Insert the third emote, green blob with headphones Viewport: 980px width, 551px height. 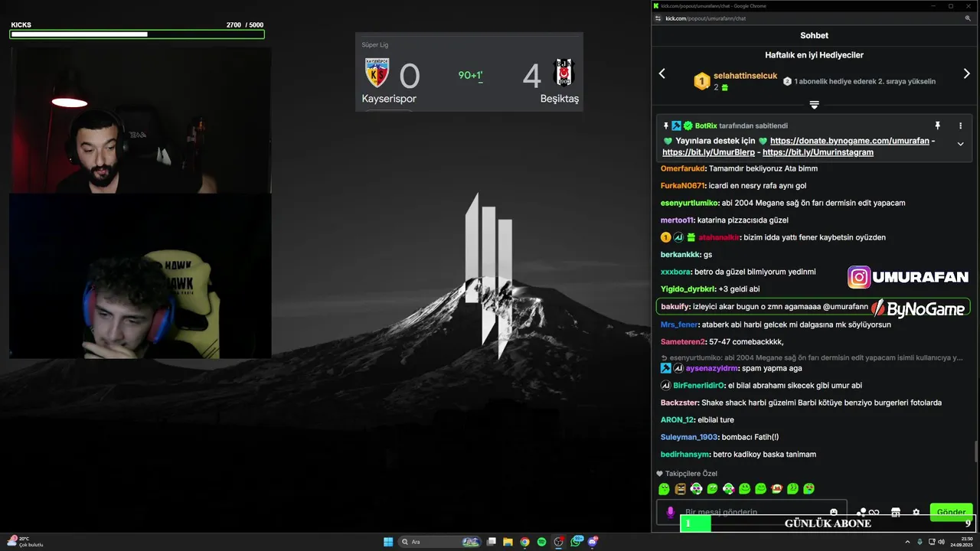pyautogui.click(x=696, y=489)
